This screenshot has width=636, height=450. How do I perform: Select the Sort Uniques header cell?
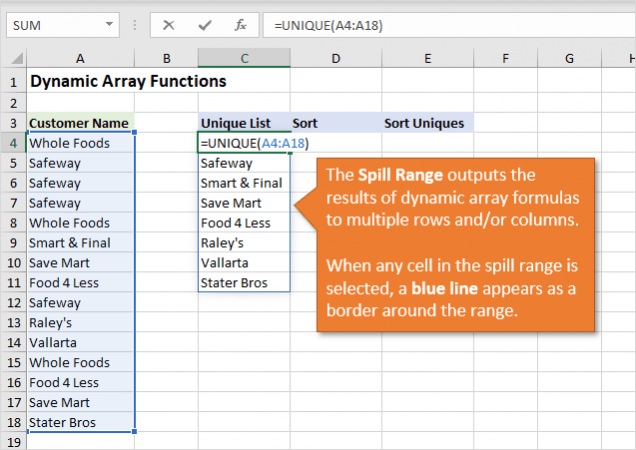(427, 123)
